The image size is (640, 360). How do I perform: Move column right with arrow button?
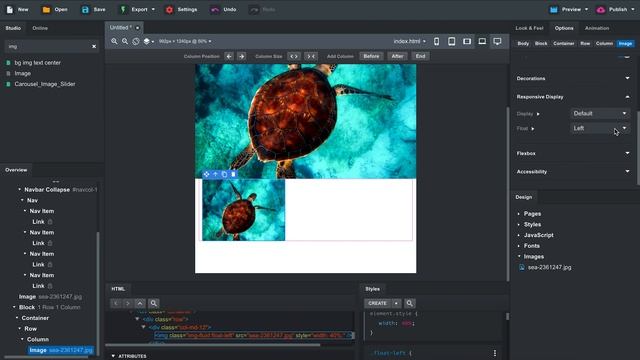coord(242,56)
